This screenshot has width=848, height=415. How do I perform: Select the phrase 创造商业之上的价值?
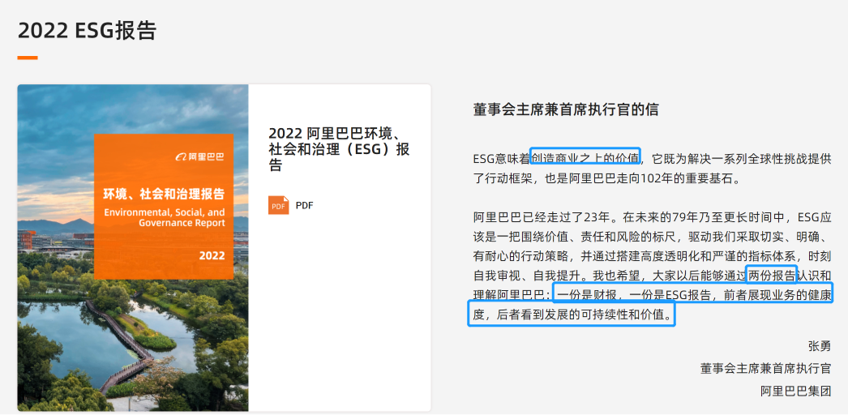[585, 157]
